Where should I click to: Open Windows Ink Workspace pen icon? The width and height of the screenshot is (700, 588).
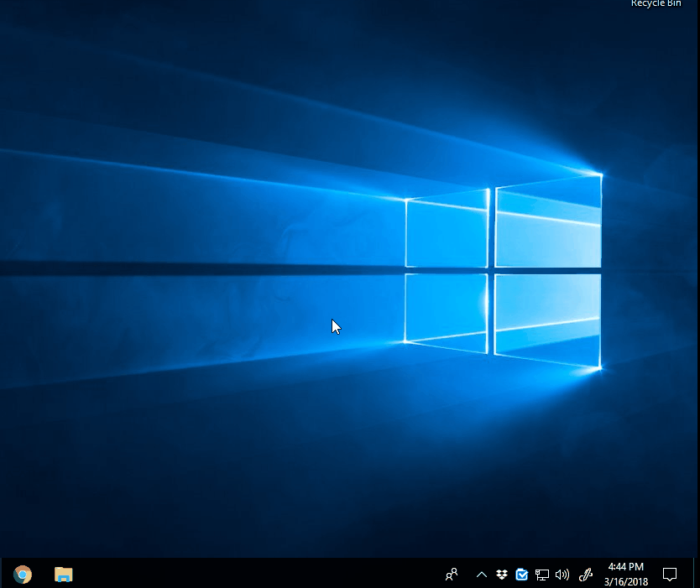585,575
